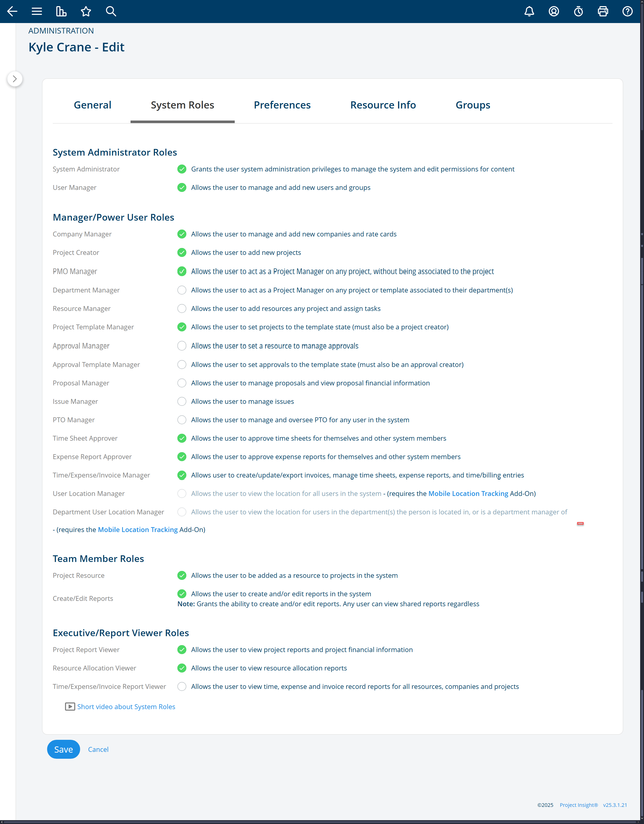The image size is (644, 824).
Task: Open Short video about System Roles link
Action: pos(126,707)
